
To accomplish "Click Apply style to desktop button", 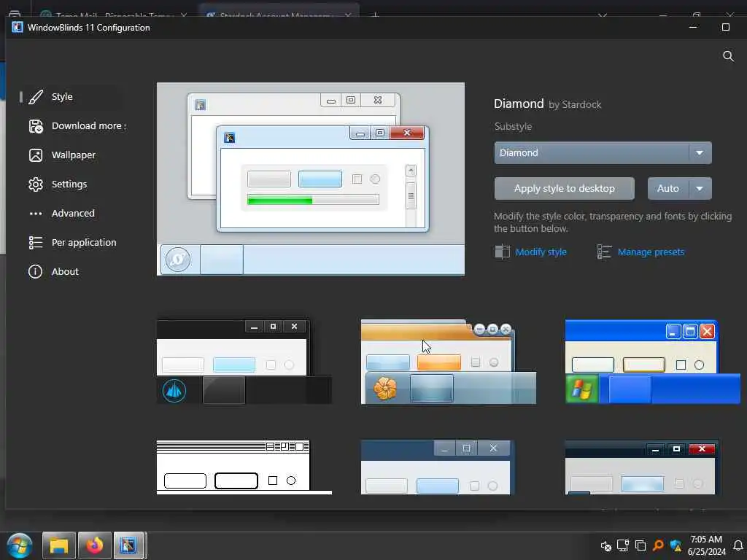I will pos(564,189).
